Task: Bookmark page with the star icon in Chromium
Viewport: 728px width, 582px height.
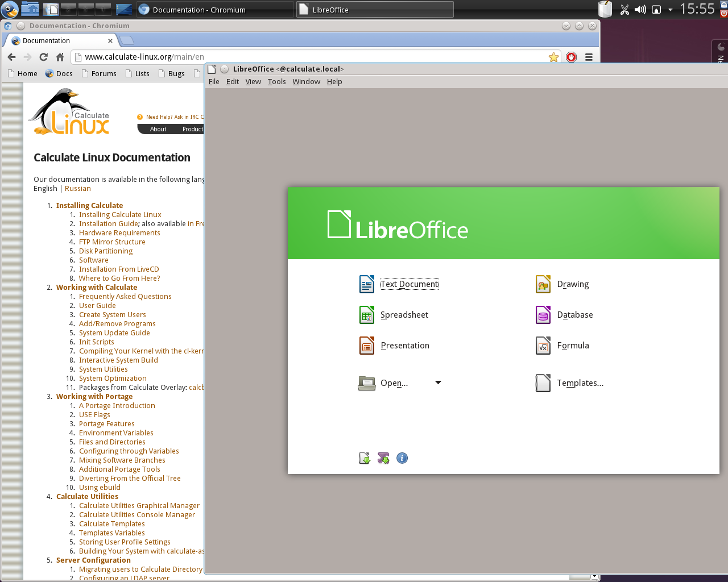Action: (553, 57)
